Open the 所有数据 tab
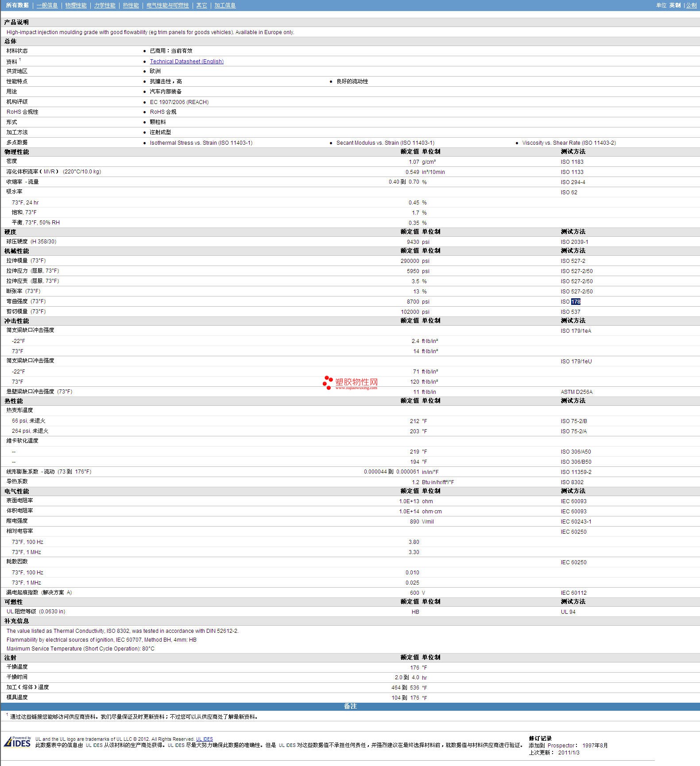 pyautogui.click(x=17, y=5)
